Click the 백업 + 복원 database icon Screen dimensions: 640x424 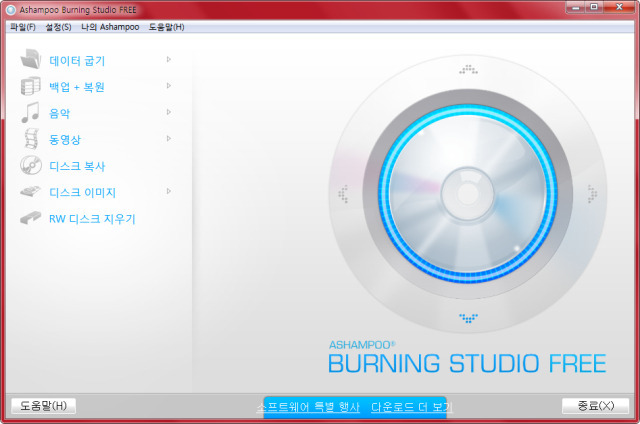pos(31,86)
